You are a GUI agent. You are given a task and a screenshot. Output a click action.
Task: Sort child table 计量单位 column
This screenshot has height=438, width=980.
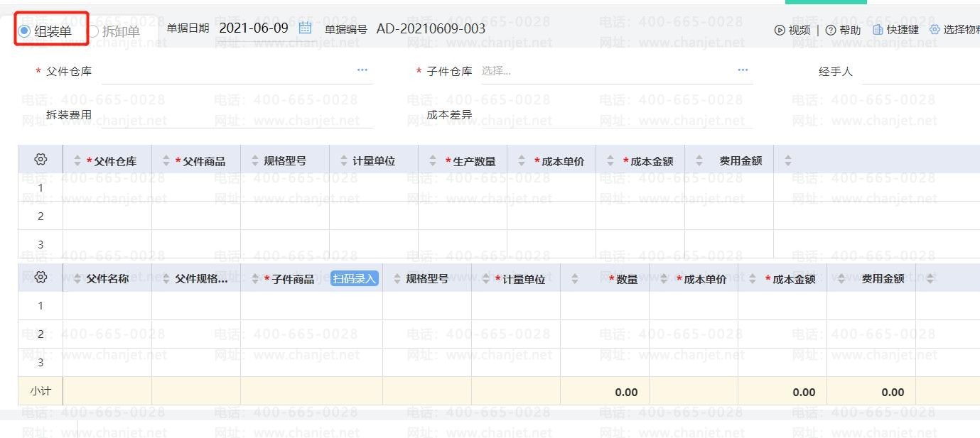click(x=486, y=279)
